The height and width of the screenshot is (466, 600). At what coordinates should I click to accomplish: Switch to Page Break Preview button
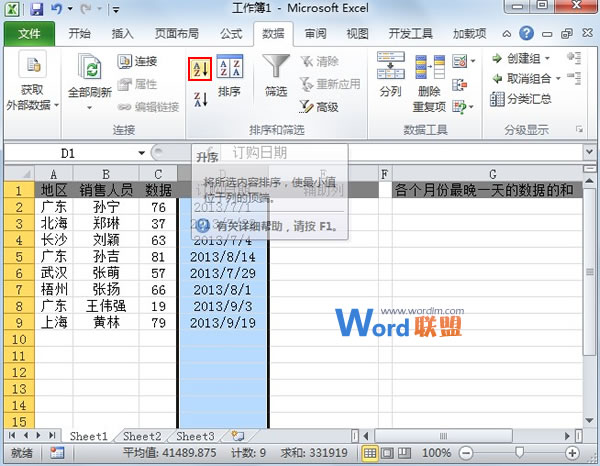tap(404, 453)
